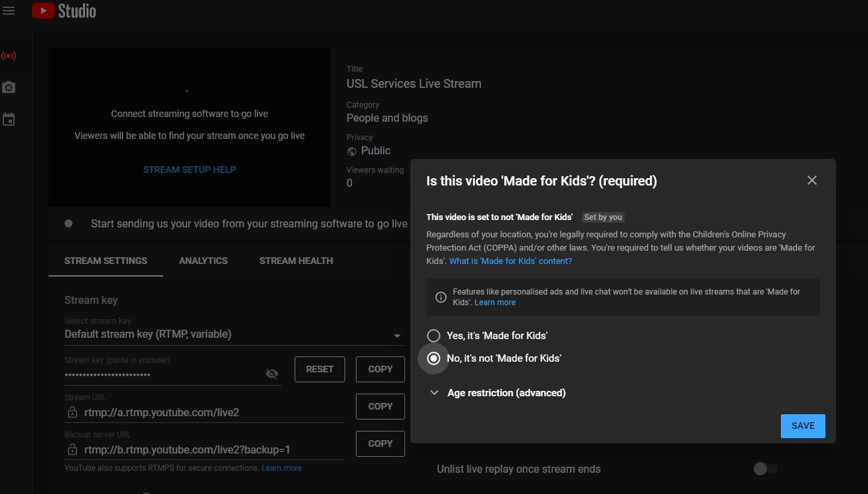Click the info icon in notice box
Screen dimensions: 868x494
click(440, 297)
